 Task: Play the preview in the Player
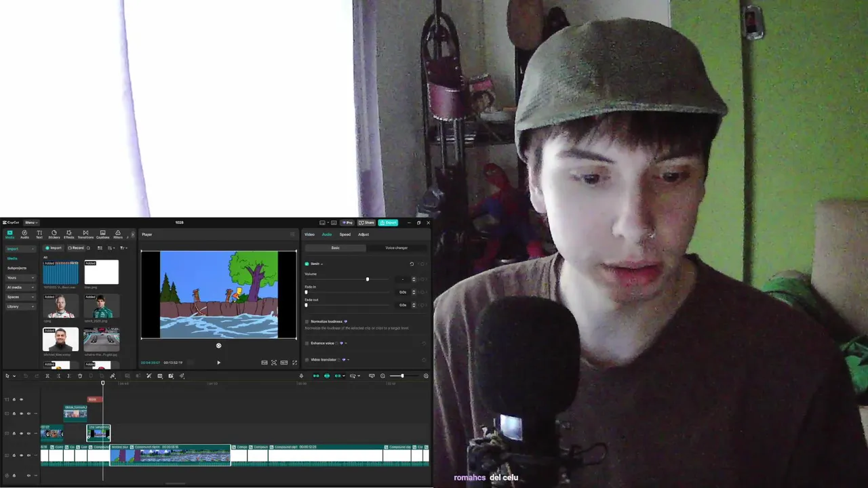218,363
